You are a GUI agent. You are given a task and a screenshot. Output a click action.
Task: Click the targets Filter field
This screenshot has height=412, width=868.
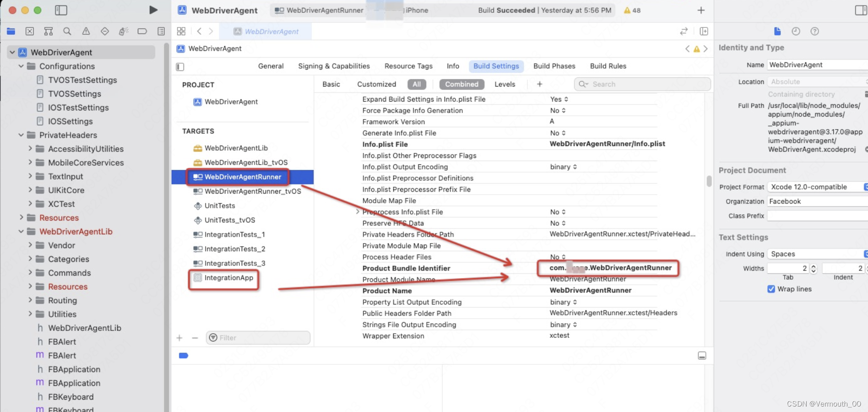tap(258, 338)
